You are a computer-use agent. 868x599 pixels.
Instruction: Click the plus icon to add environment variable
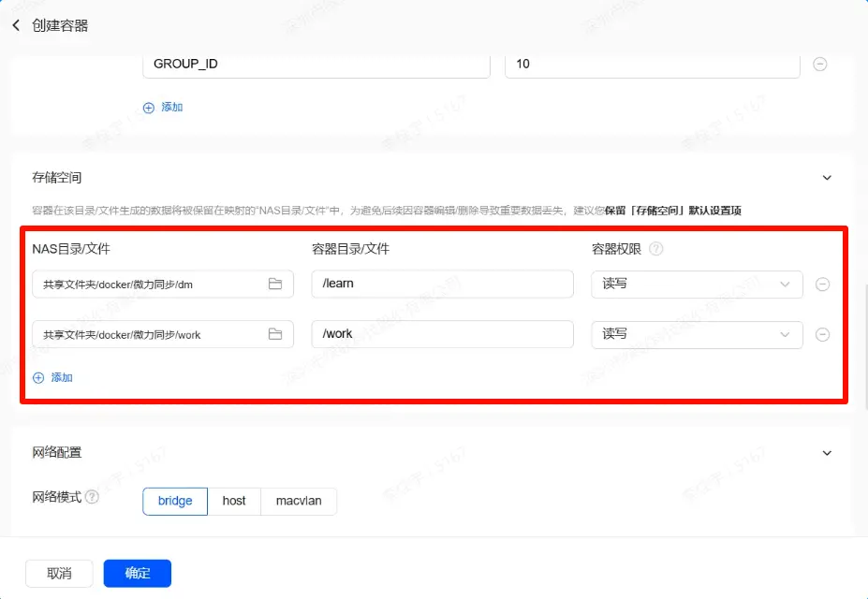(148, 108)
